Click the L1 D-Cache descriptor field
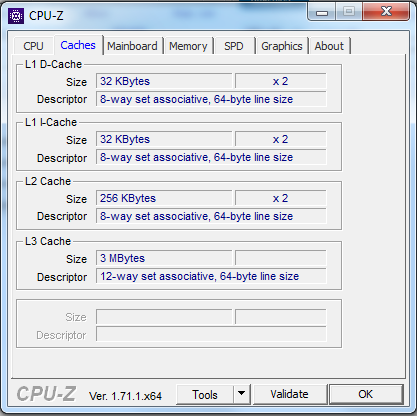The width and height of the screenshot is (417, 416). 211,99
